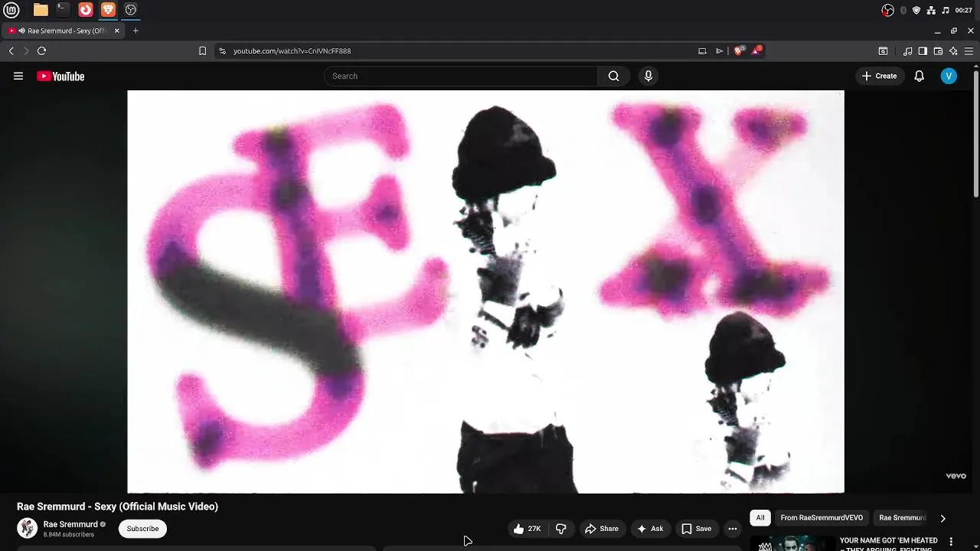
Task: Click the YouTube Search field
Action: coord(461,76)
